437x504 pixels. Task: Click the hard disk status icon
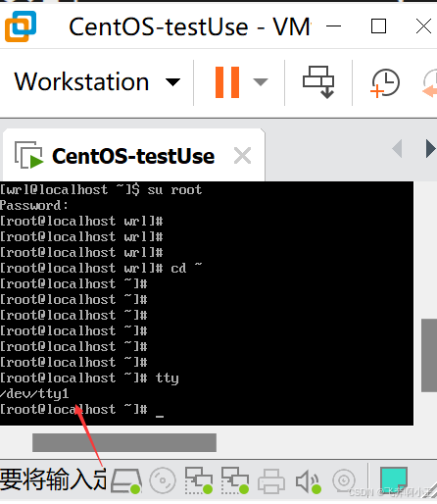(126, 480)
